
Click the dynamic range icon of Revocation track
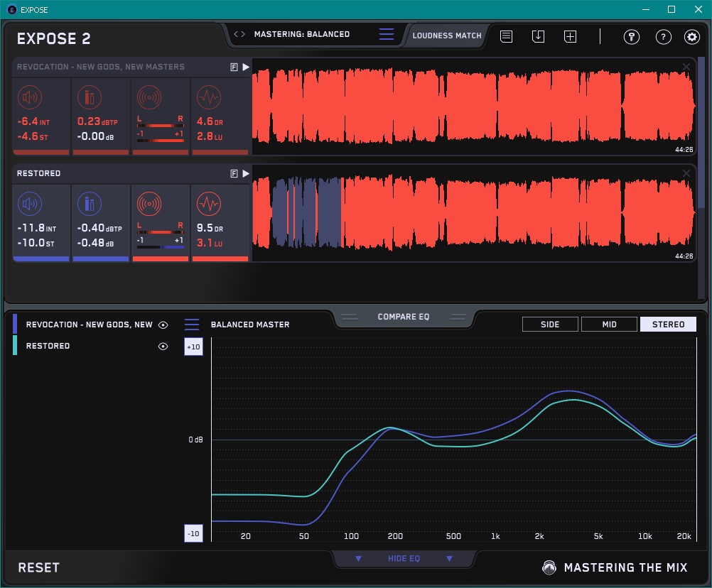point(208,97)
